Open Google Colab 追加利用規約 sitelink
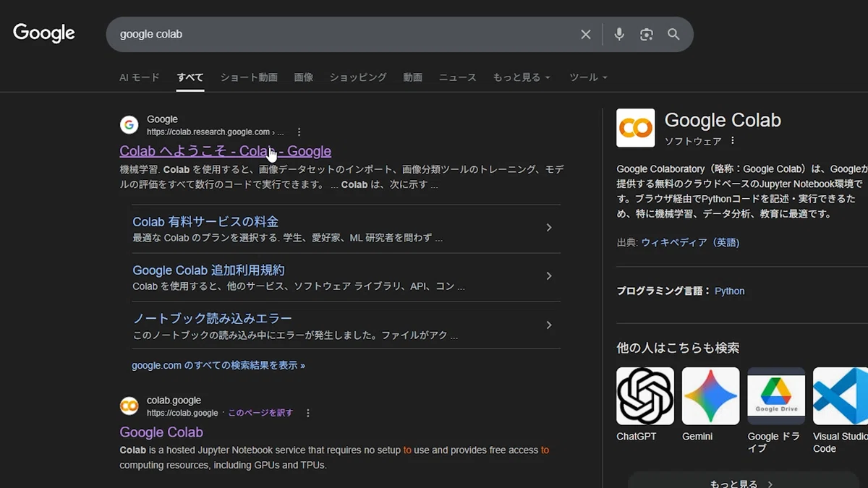This screenshot has height=488, width=868. click(x=208, y=270)
